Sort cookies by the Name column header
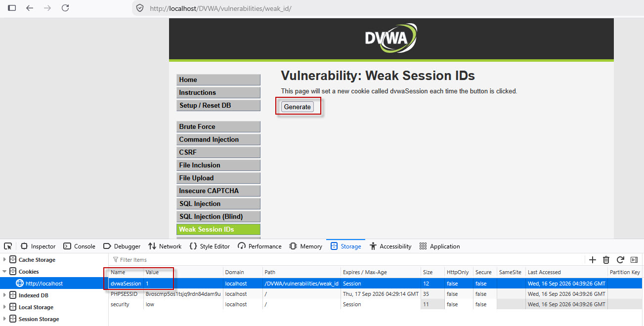Image resolution: width=644 pixels, height=326 pixels. click(126, 272)
